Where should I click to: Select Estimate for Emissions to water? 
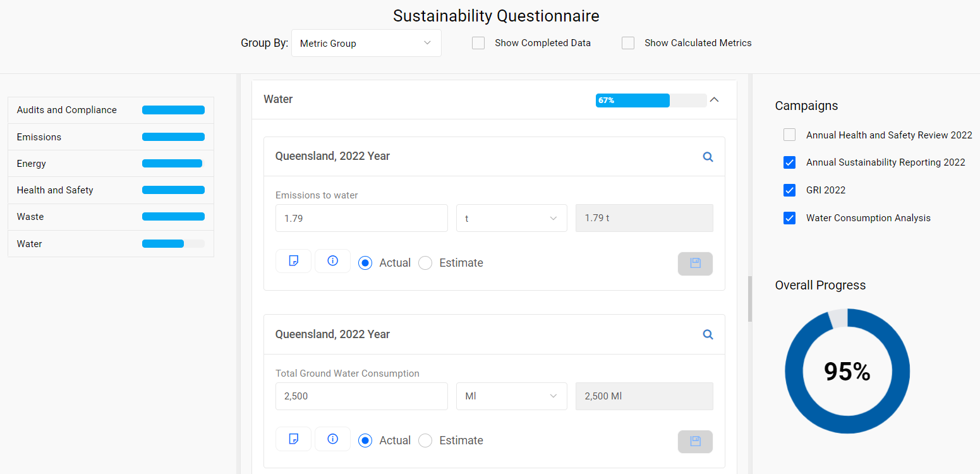425,262
